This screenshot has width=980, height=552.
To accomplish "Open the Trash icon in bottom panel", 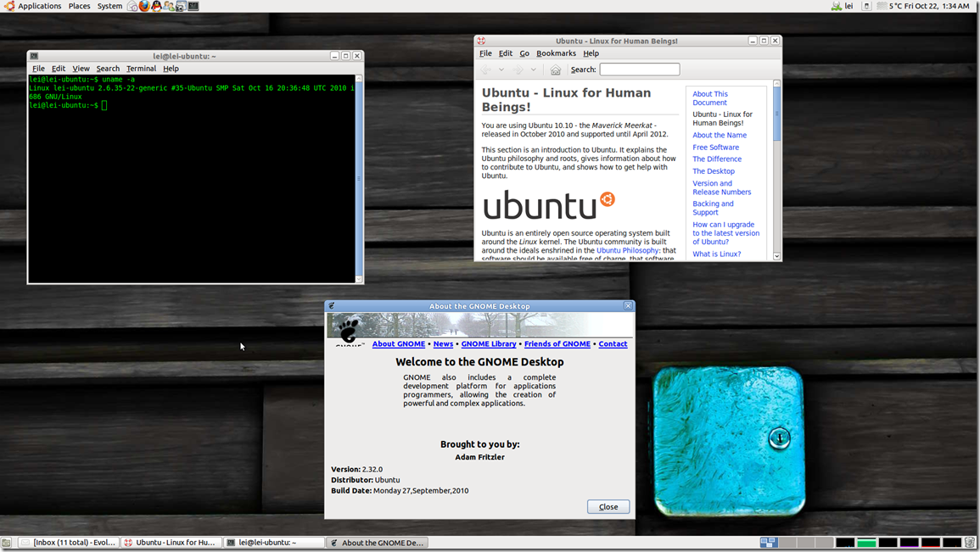I will 970,543.
